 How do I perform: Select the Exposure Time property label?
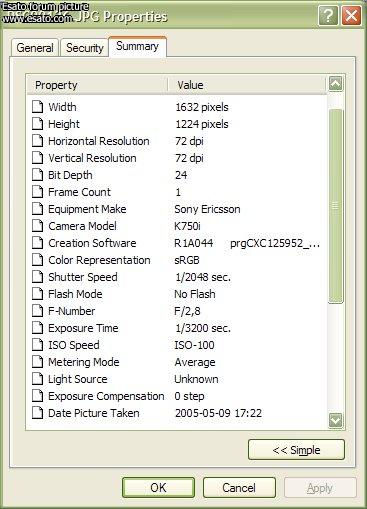tap(83, 328)
